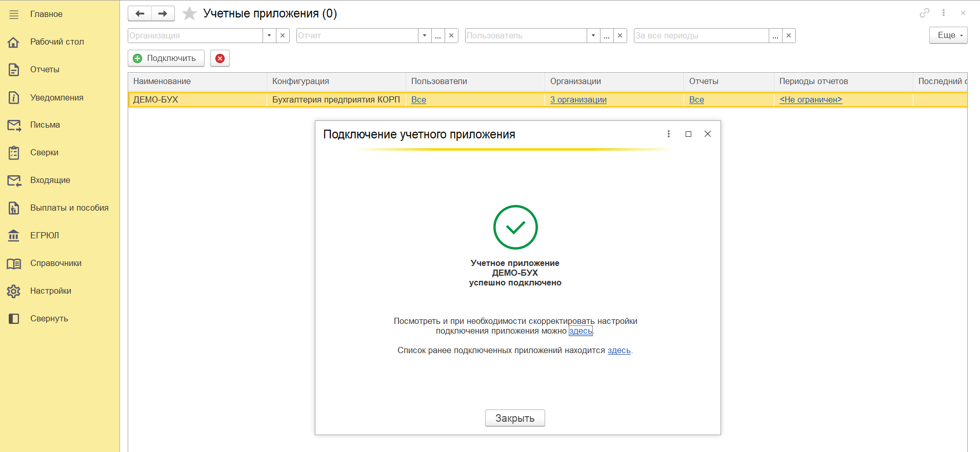980x452 pixels.
Task: Click into the Пользователь filter field
Action: [x=526, y=36]
